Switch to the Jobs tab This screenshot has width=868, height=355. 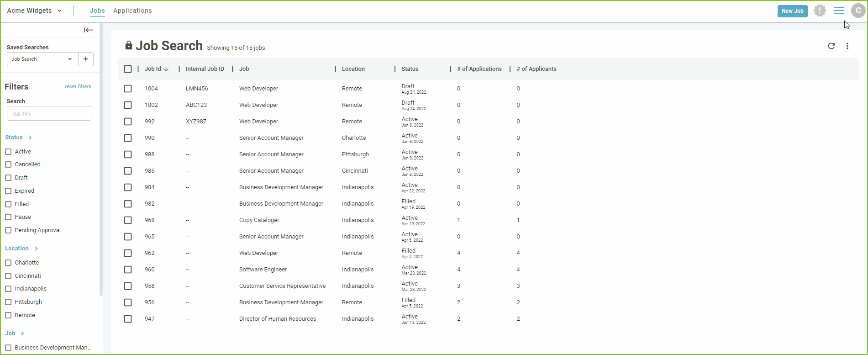(x=97, y=11)
